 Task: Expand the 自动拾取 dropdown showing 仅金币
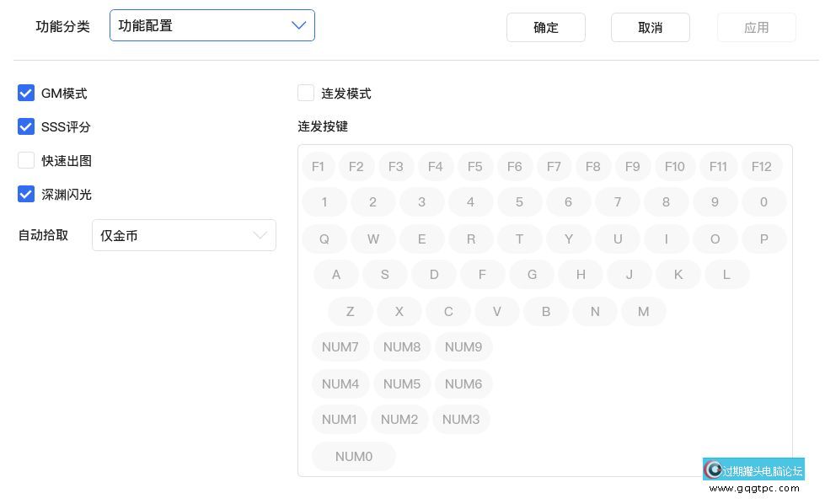184,236
